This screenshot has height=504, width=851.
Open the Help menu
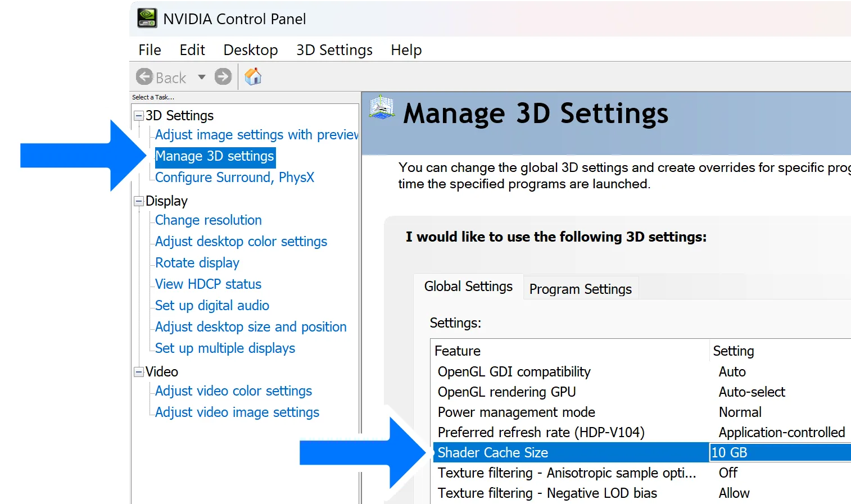(x=406, y=50)
